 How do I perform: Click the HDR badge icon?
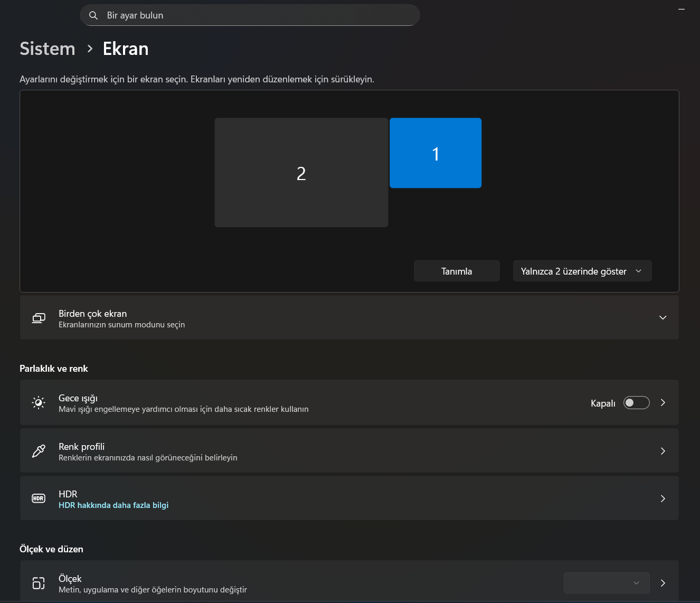[39, 498]
